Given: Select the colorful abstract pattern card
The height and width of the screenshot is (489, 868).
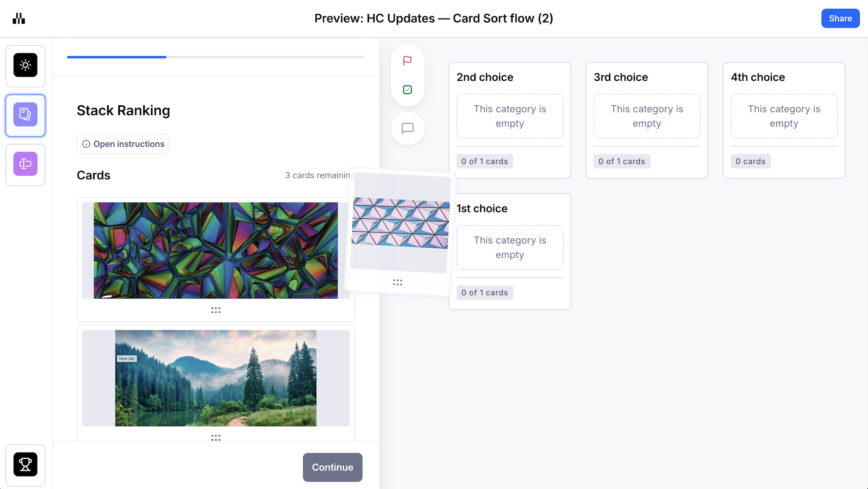Looking at the screenshot, I should (x=216, y=250).
